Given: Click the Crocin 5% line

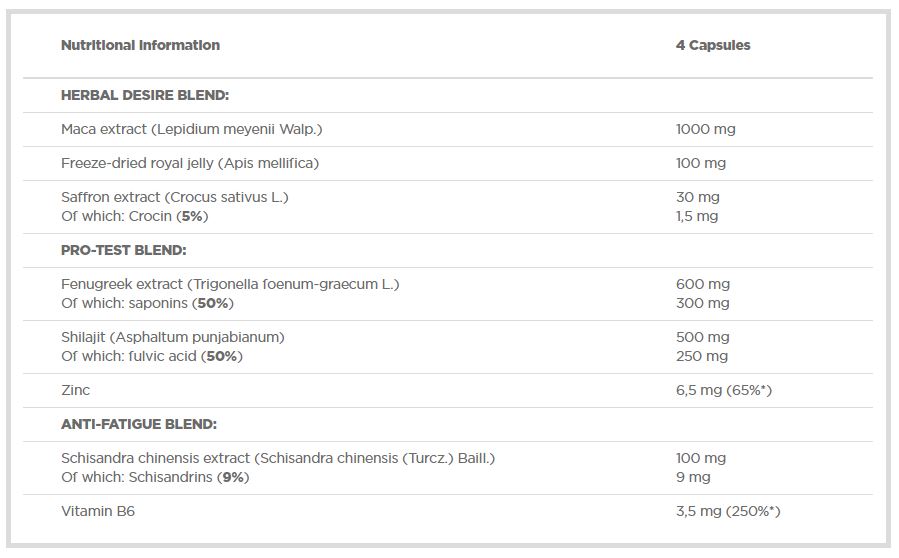Looking at the screenshot, I should 134,216.
